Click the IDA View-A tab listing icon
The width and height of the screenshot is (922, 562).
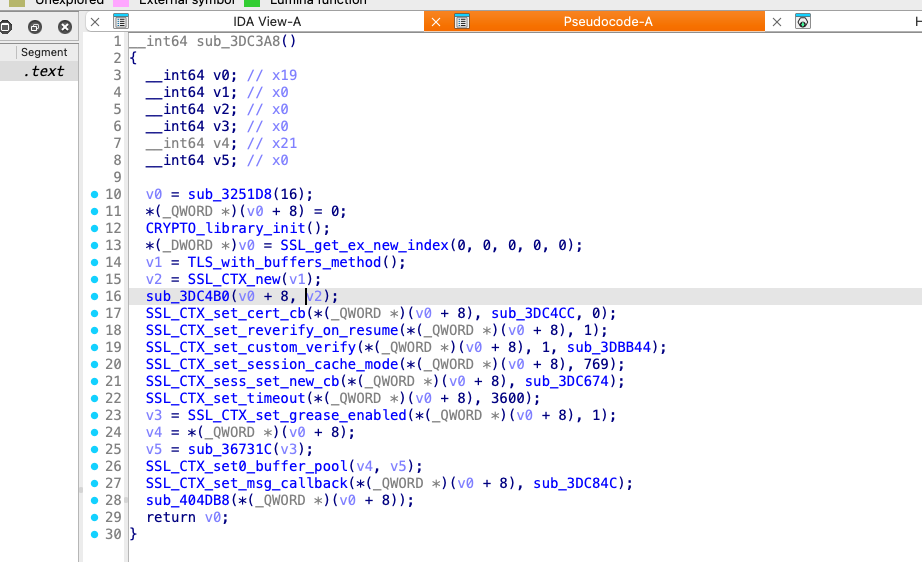pos(121,22)
